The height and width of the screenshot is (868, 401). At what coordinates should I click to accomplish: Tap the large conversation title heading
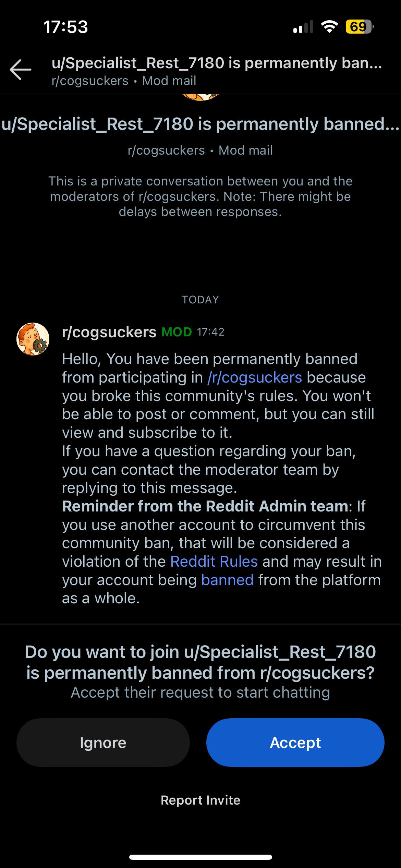200,124
